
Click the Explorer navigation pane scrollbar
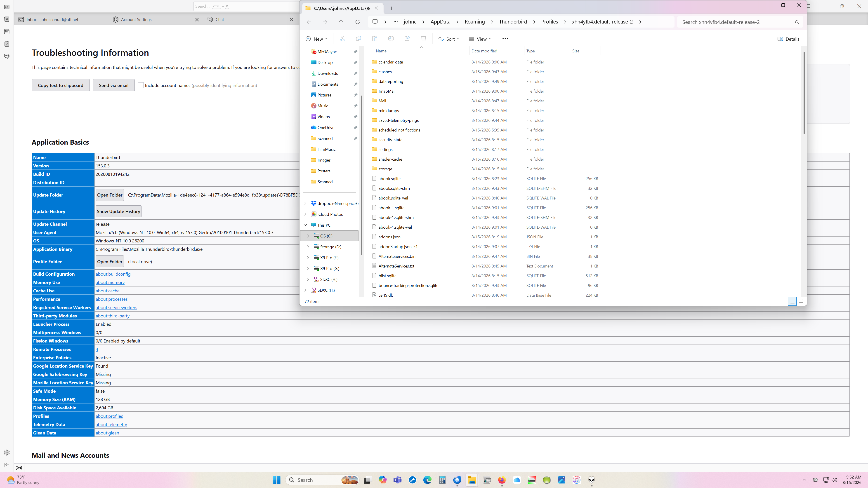tap(362, 175)
